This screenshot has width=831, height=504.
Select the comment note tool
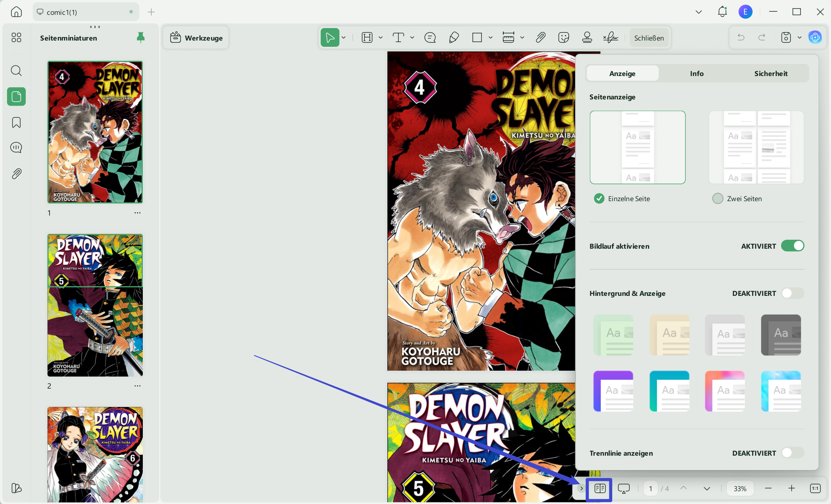[x=430, y=37]
